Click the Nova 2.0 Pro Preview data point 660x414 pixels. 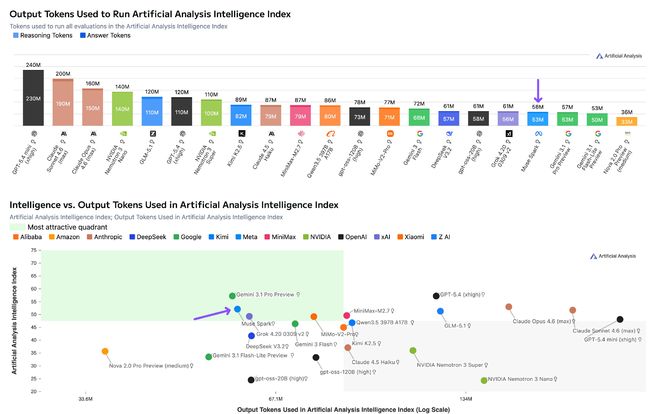tap(104, 351)
